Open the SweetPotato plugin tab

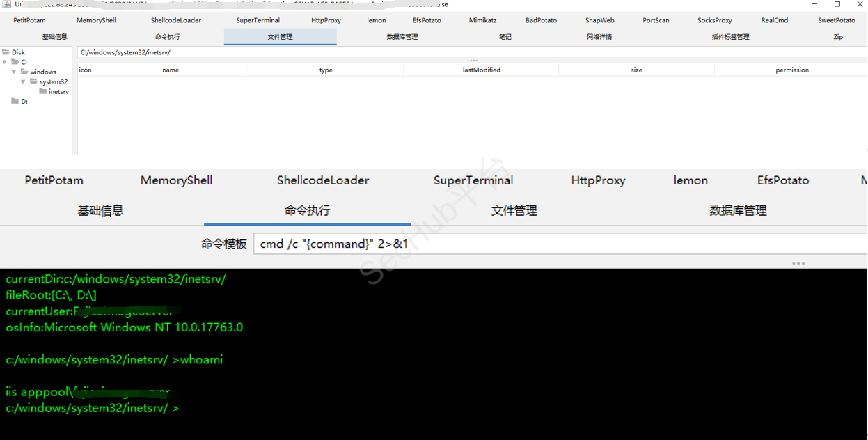(836, 20)
